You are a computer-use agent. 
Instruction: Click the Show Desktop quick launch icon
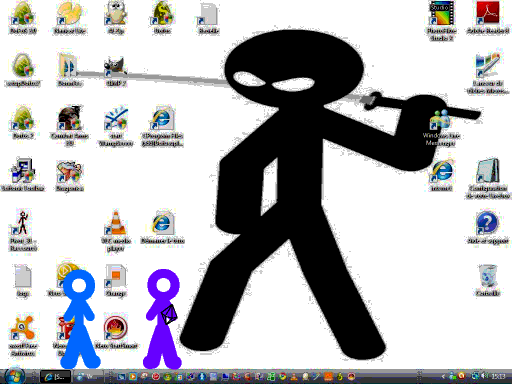pos(121,377)
